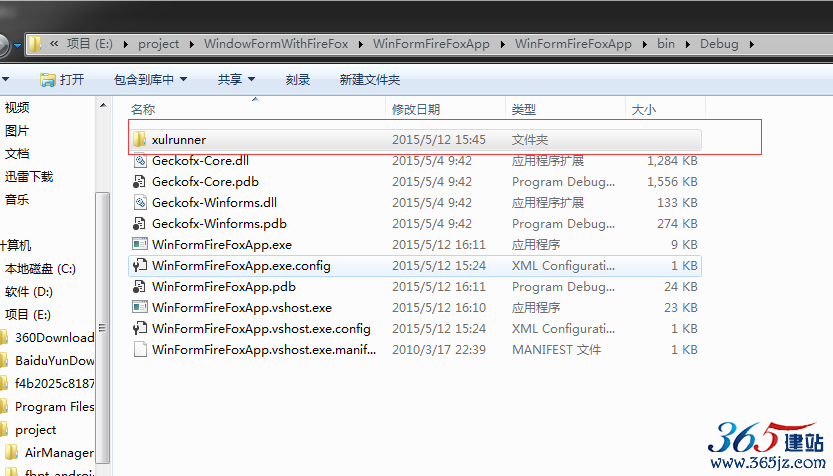The width and height of the screenshot is (833, 476).
Task: Expand arrow after 项目 (E:) in address bar
Action: pyautogui.click(x=125, y=44)
